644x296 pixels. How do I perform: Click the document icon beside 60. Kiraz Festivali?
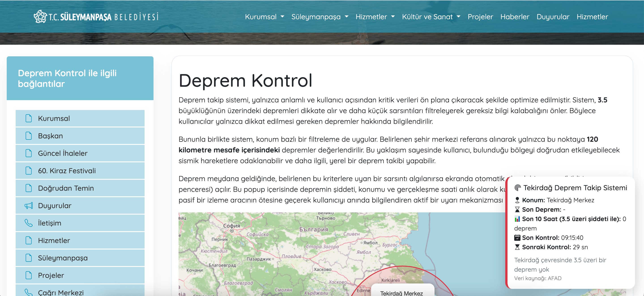click(29, 171)
